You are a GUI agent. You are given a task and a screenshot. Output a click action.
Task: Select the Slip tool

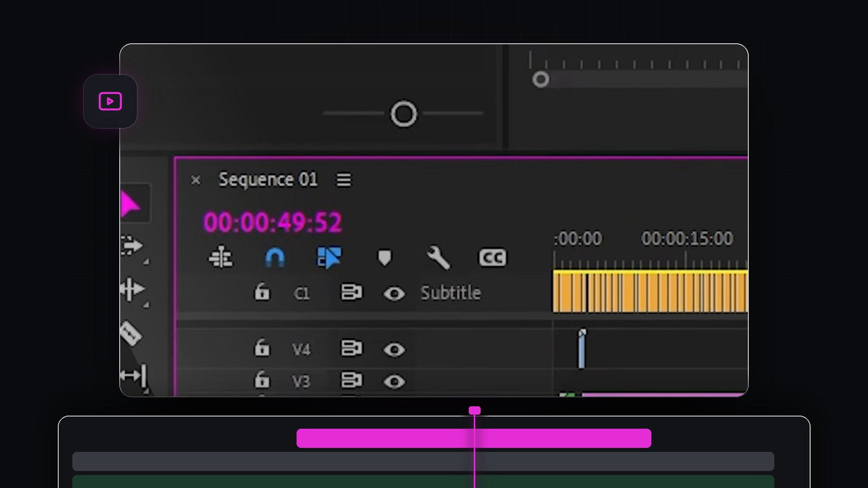[132, 375]
